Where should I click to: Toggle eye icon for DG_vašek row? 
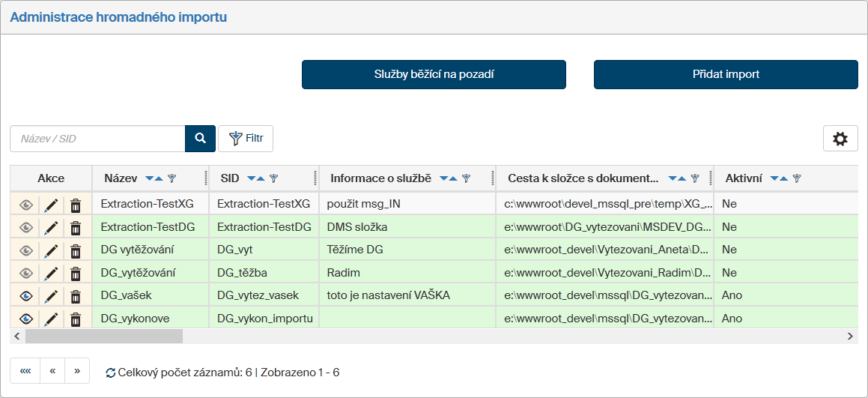click(x=26, y=296)
